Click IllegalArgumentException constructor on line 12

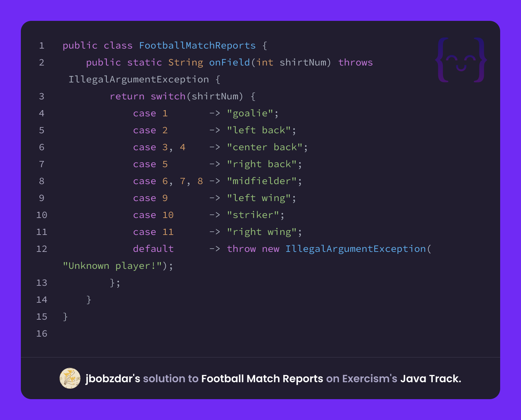pyautogui.click(x=356, y=249)
